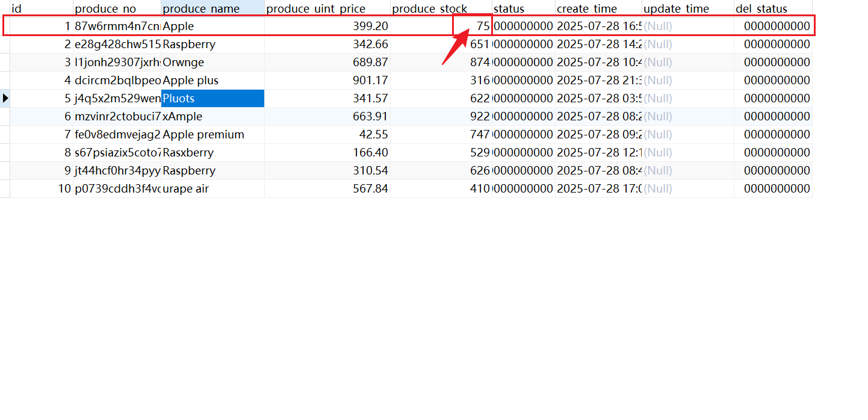Sort by the produce_stock column header
Screen dimensions: 868x420
point(429,8)
